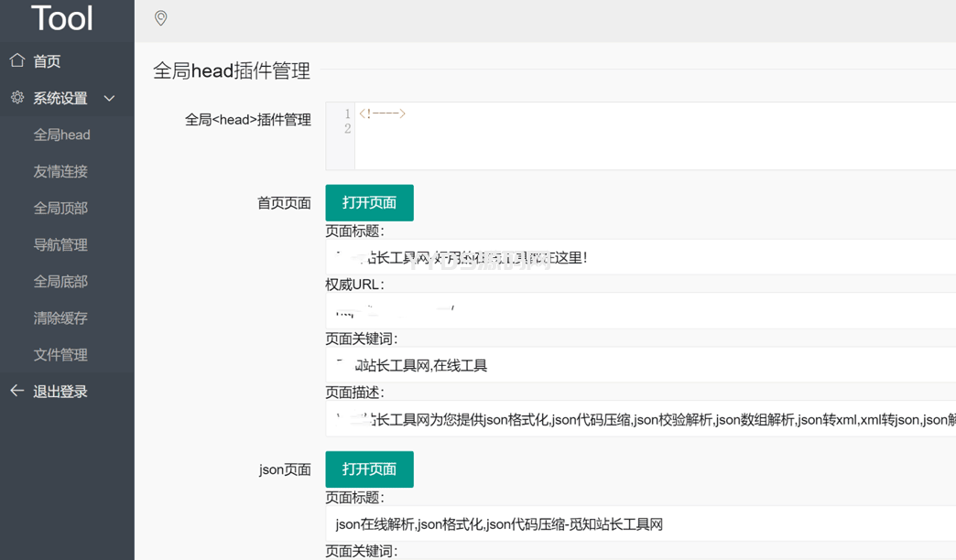
Task: Click 打开页面 button for json页面
Action: click(369, 468)
